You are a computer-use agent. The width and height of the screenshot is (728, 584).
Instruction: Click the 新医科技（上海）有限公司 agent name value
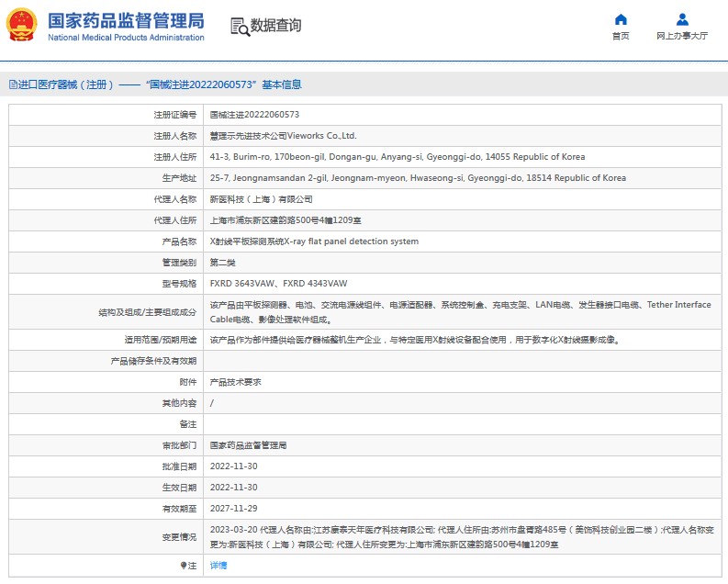click(x=261, y=199)
